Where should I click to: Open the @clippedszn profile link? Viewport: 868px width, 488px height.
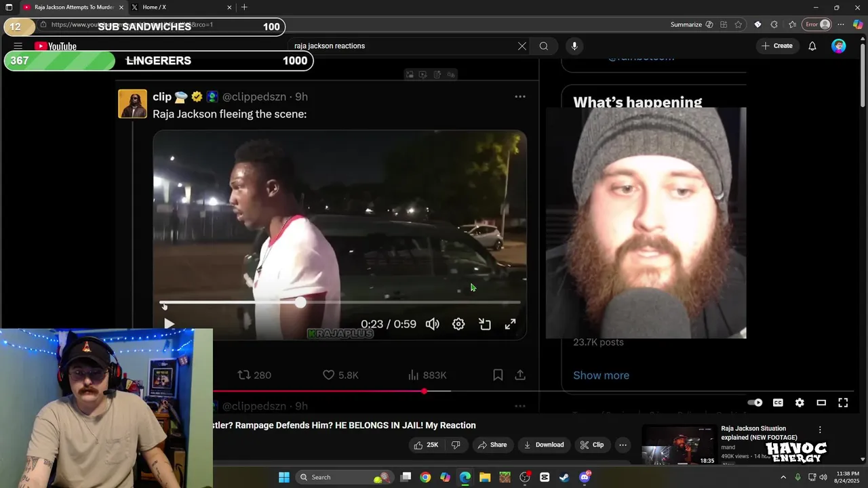coord(254,97)
